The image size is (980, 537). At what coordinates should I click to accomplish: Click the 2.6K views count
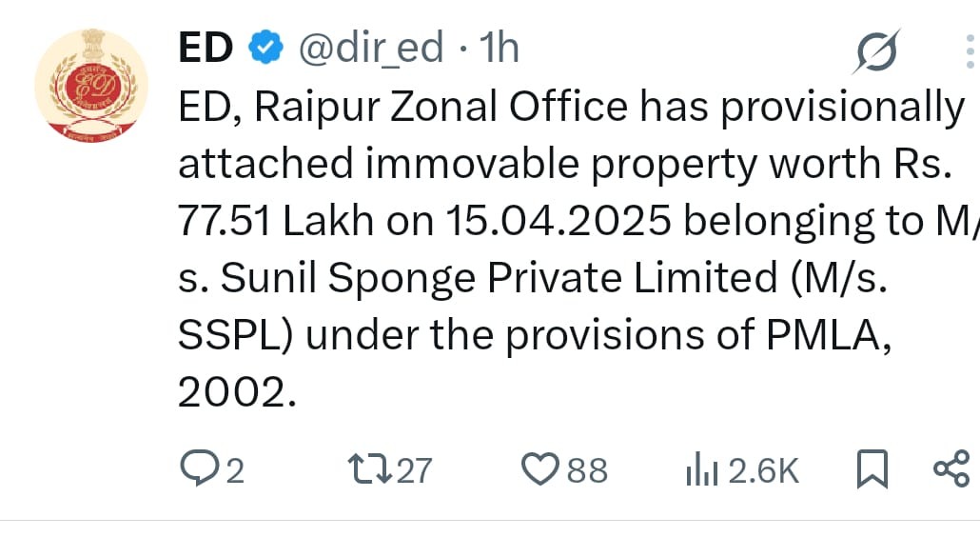tap(764, 470)
